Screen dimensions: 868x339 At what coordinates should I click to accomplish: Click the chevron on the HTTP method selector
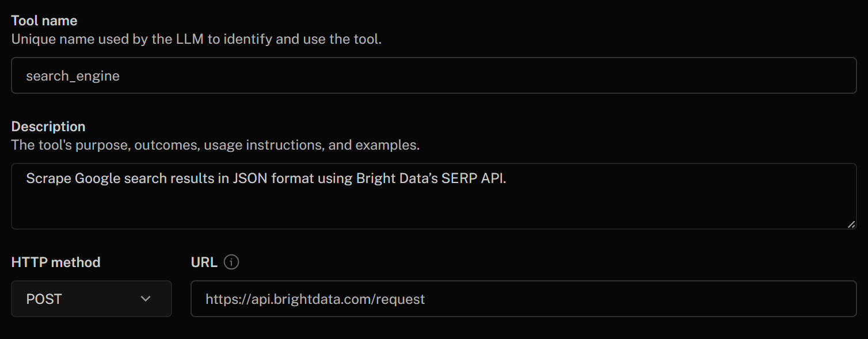(x=146, y=299)
